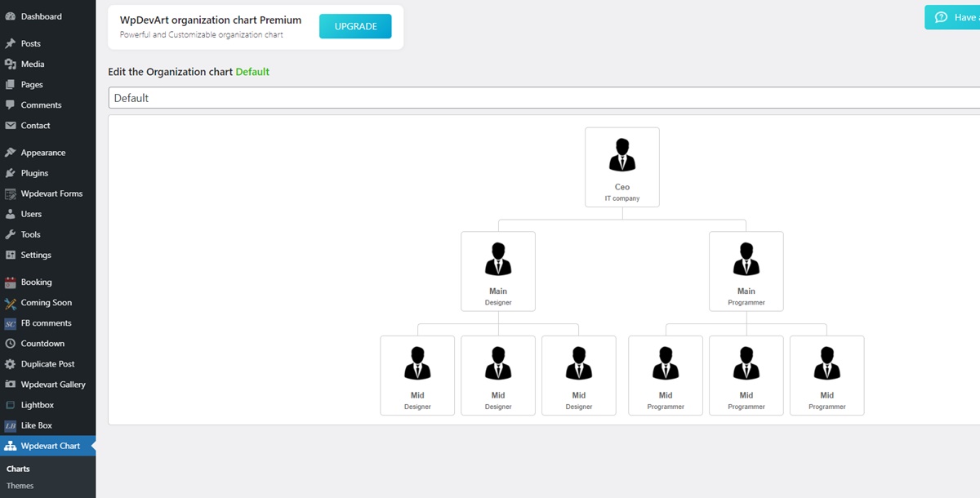Click the Lightbox square icon
The height and width of the screenshot is (498, 980).
[11, 405]
